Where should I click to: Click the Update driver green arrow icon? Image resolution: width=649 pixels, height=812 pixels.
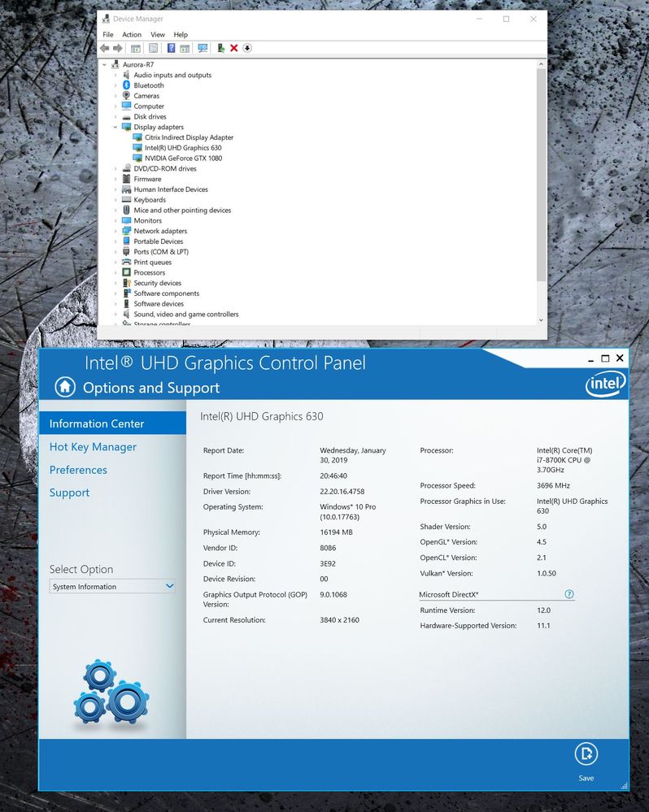(220, 48)
